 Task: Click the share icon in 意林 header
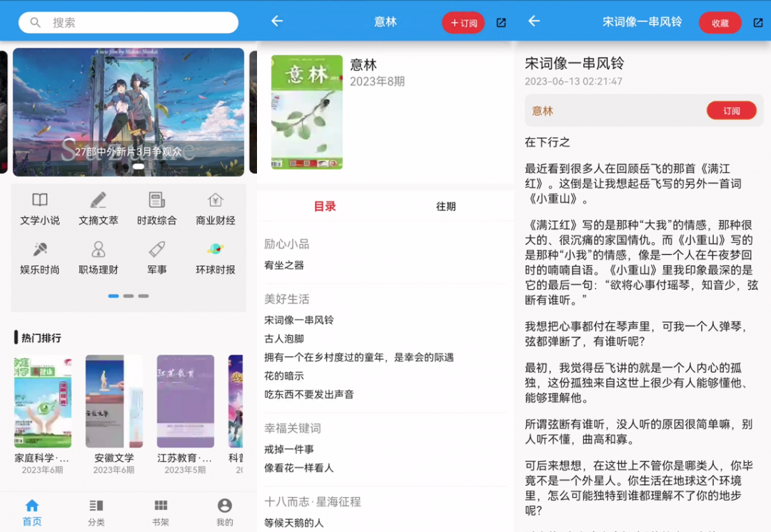click(501, 23)
